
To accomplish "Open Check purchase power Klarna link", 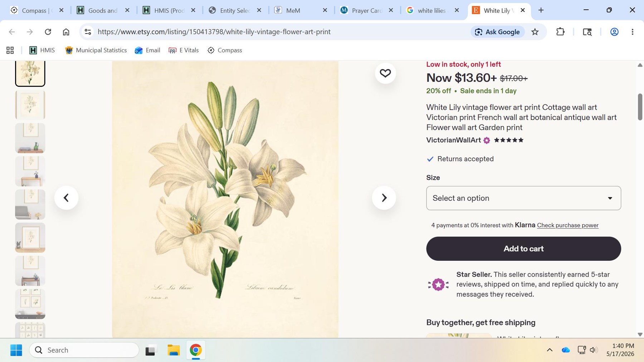I will pyautogui.click(x=567, y=225).
